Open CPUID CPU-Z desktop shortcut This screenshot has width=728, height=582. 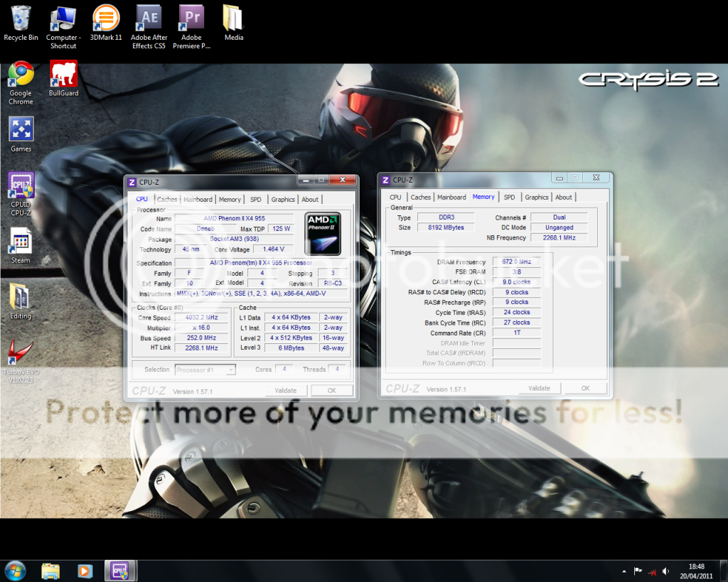(21, 185)
